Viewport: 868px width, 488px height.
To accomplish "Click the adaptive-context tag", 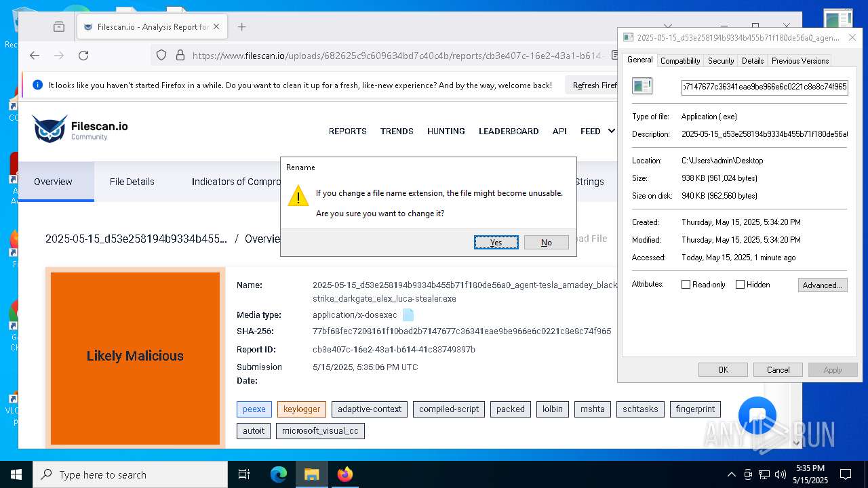I will pyautogui.click(x=370, y=409).
